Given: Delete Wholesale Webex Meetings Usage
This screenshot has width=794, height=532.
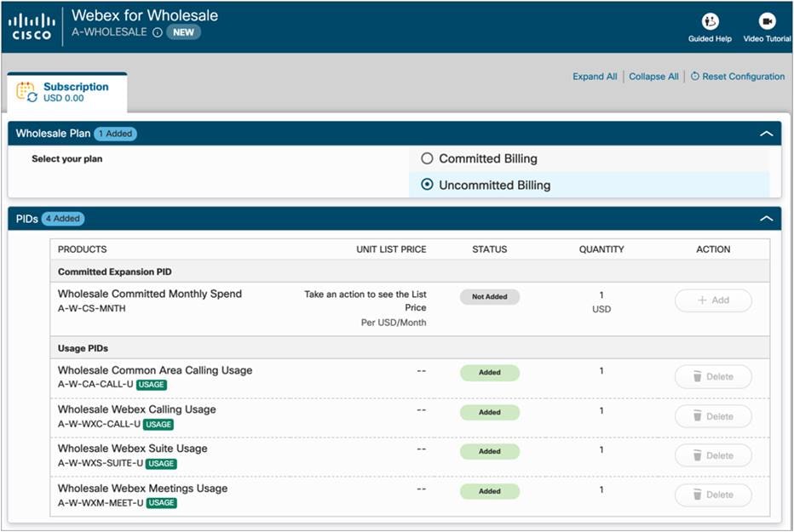Looking at the screenshot, I should point(713,495).
